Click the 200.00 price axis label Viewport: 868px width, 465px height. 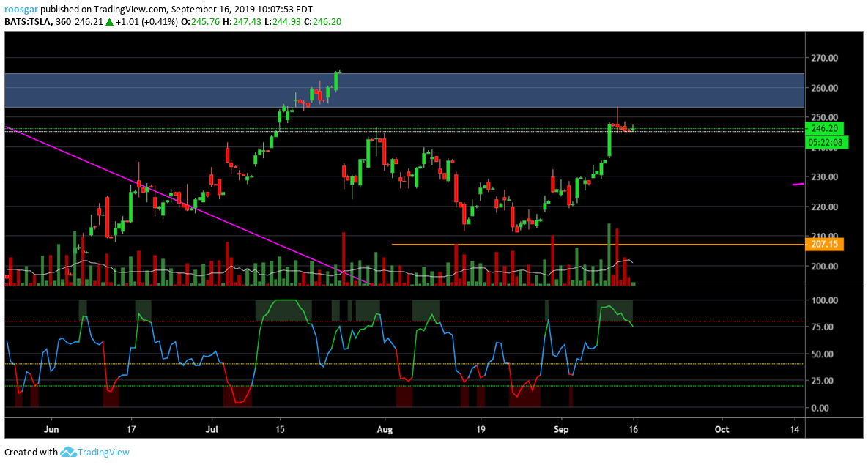824,267
